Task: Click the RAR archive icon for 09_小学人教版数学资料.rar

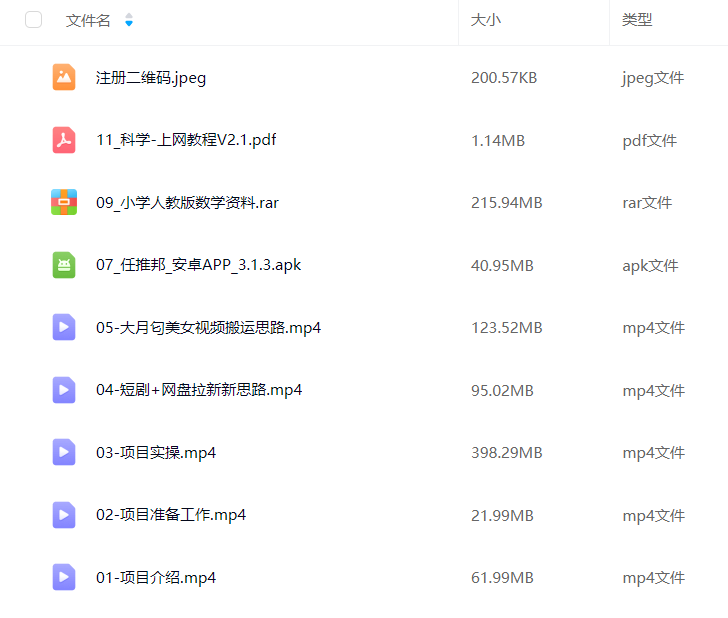Action: point(64,202)
